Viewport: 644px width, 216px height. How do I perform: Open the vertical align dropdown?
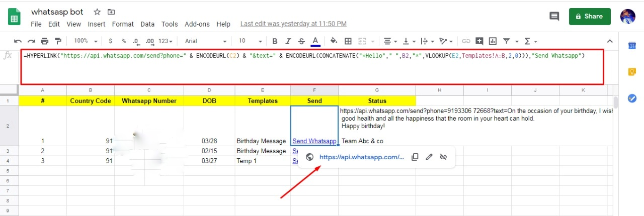[x=409, y=41]
